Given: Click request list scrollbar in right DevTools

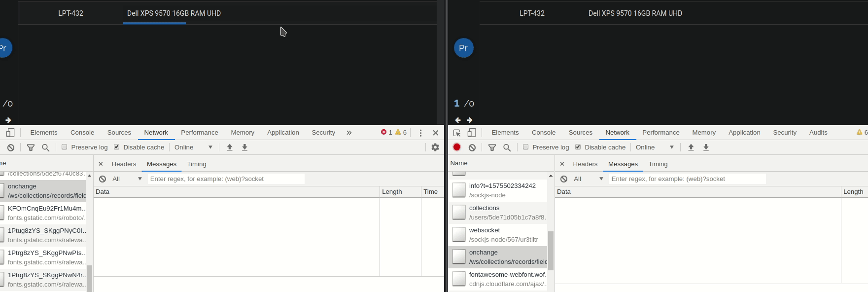Looking at the screenshot, I should click(x=551, y=251).
